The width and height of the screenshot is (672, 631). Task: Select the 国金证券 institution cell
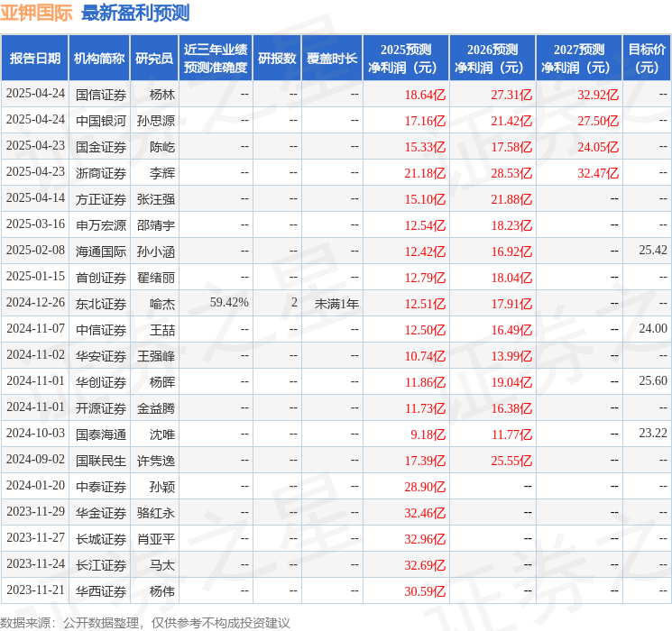[101, 147]
